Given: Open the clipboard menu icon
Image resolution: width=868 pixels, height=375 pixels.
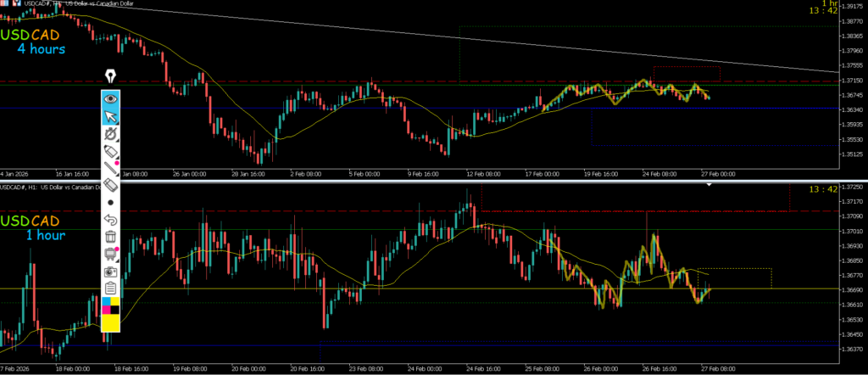Looking at the screenshot, I should pyautogui.click(x=110, y=288).
